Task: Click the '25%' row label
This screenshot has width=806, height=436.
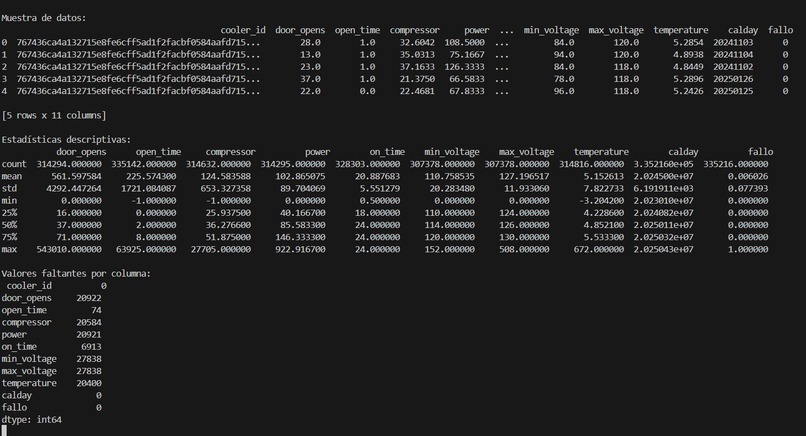Action: (x=9, y=213)
